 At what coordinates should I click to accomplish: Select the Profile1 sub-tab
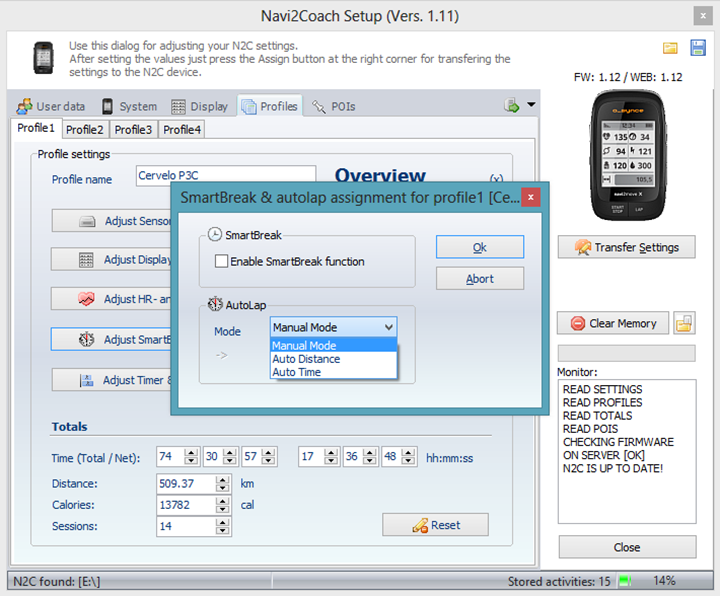tap(36, 128)
